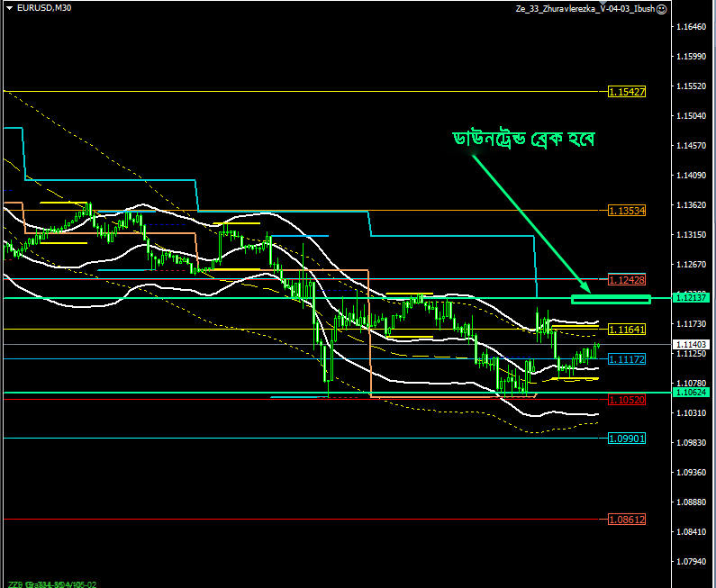Image resolution: width=716 pixels, height=588 pixels.
Task: Click the smiley face Expert Advisor icon
Action: [661, 8]
